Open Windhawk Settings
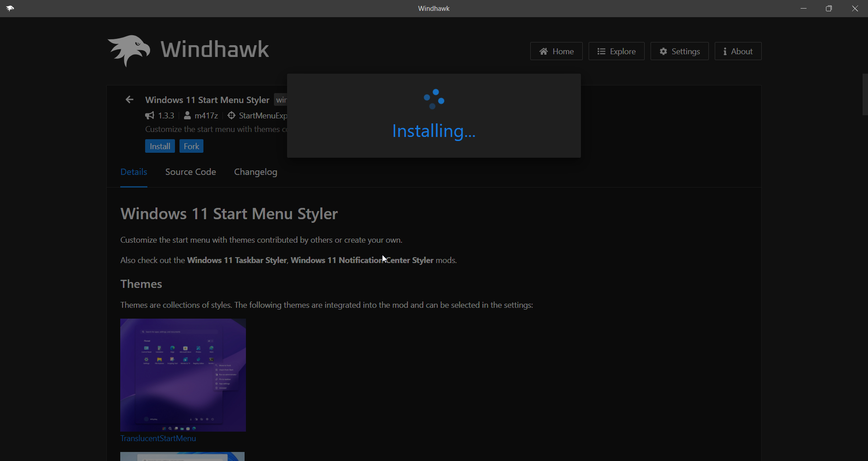Viewport: 868px width, 461px height. click(x=679, y=52)
